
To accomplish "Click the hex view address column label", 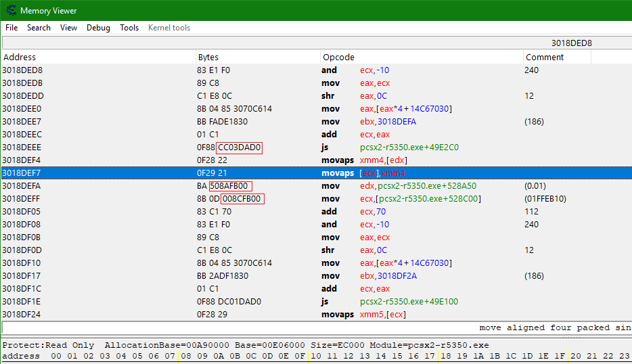I will tap(21, 357).
